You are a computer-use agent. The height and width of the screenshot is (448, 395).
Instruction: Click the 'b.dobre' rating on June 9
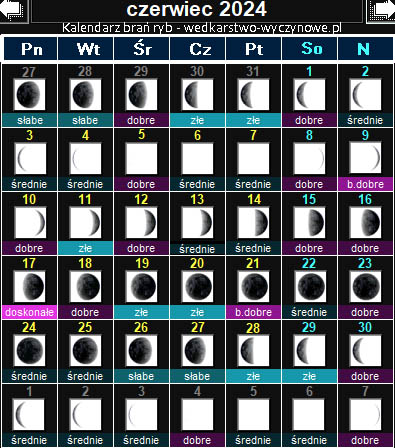(x=365, y=184)
